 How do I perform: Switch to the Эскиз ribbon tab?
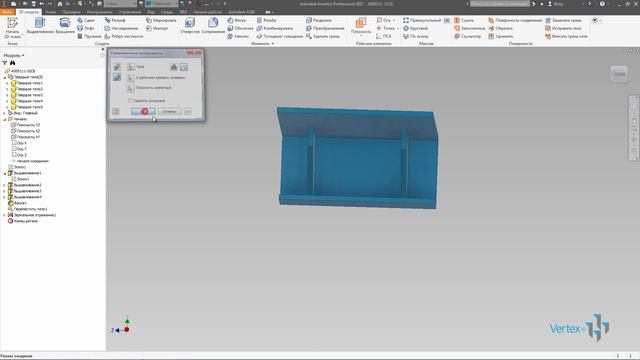tap(50, 12)
